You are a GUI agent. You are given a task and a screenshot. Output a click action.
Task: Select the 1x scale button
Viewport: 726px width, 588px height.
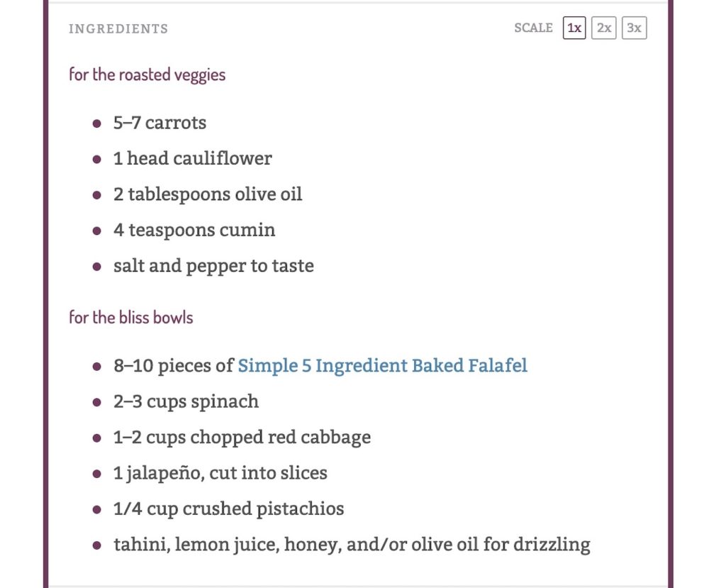pos(574,28)
